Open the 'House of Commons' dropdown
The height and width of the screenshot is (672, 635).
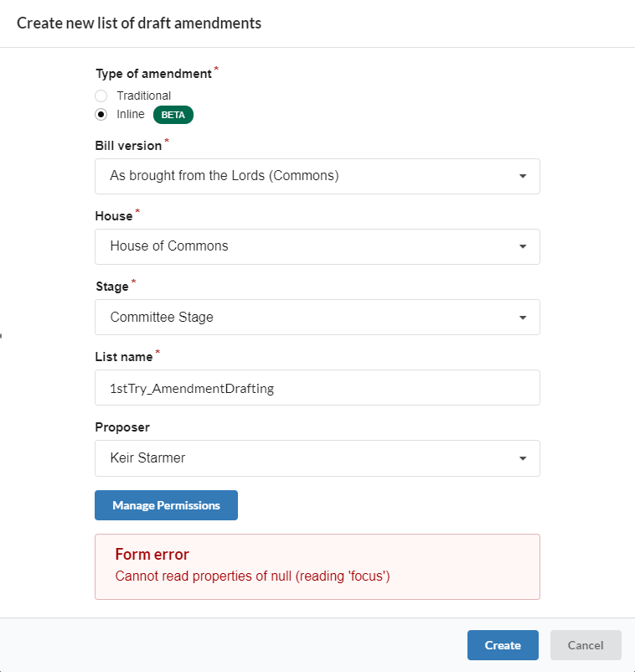pyautogui.click(x=317, y=246)
